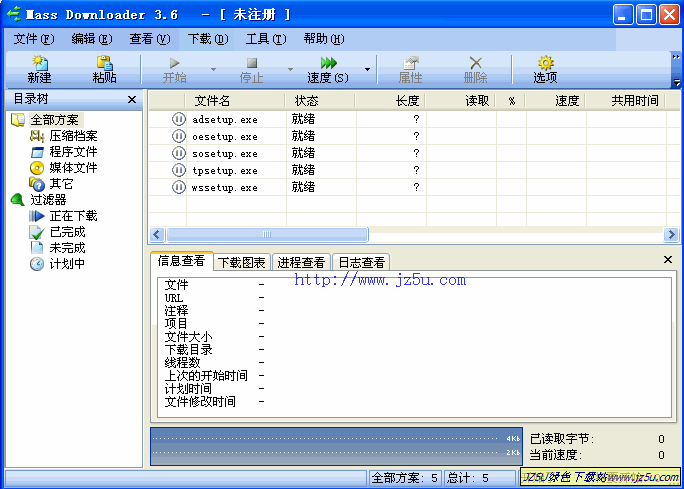This screenshot has height=489, width=684.
Task: Click the 属性 (Properties) toolbar icon
Action: (410, 70)
